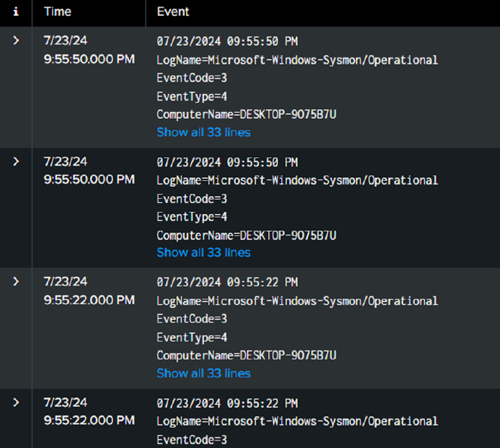Click the third event's 9:55:22.000 PM timestamp
This screenshot has width=500, height=448.
(x=89, y=300)
